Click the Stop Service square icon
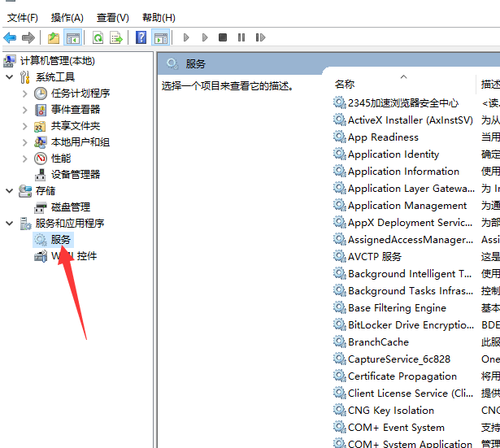 click(223, 37)
